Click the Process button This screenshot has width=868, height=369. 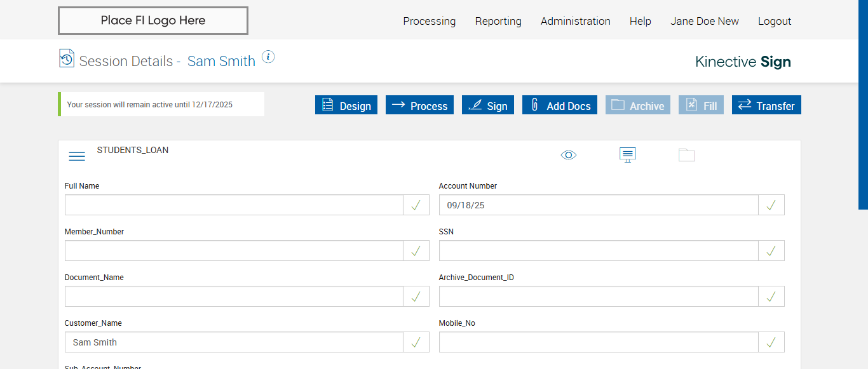(419, 105)
